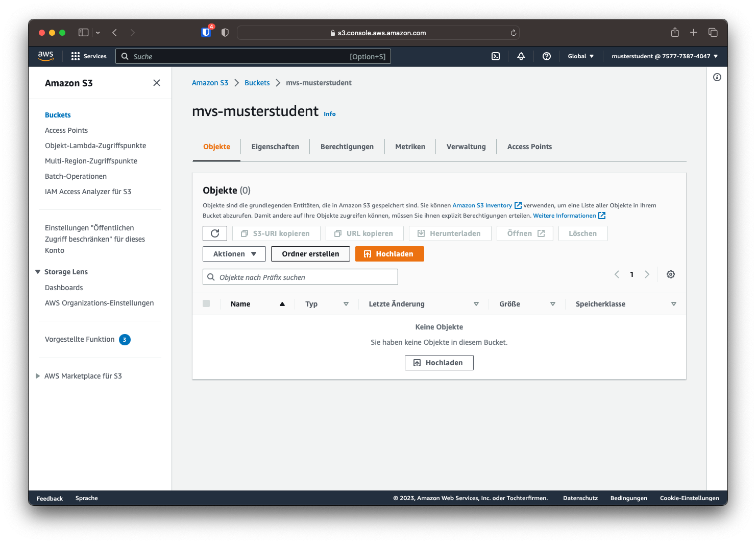Refresh the objects list
The height and width of the screenshot is (543, 756).
coord(215,233)
